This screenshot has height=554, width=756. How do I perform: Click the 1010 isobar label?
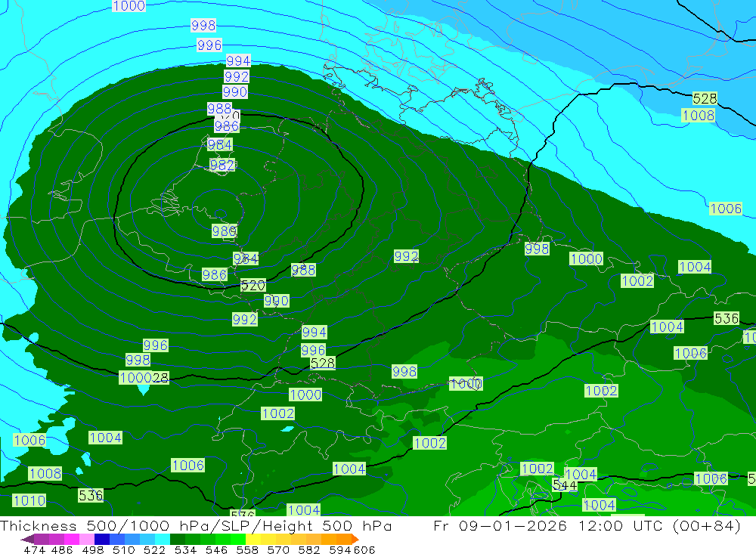[x=29, y=500]
